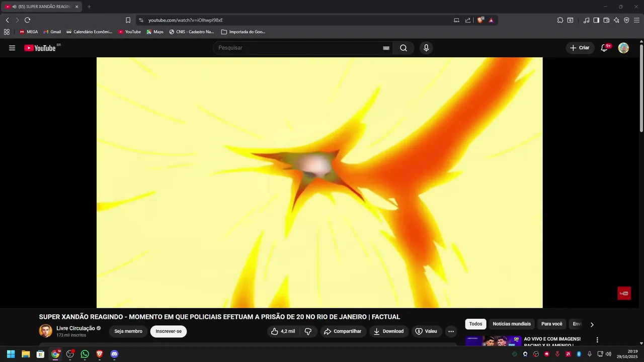Open the Gmail bookmark
Viewport: 644px width, 362px height.
click(52, 32)
